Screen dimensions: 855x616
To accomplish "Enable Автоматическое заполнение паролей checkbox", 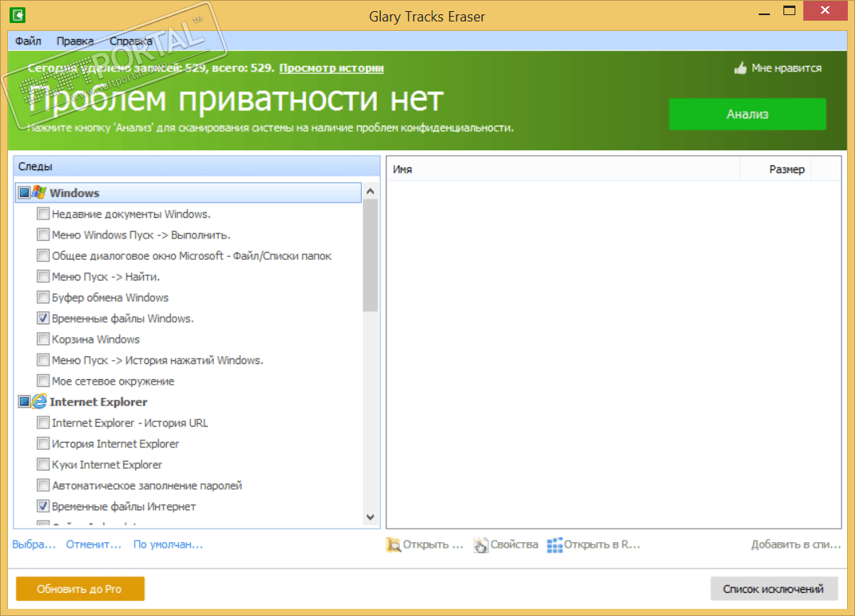I will point(43,485).
